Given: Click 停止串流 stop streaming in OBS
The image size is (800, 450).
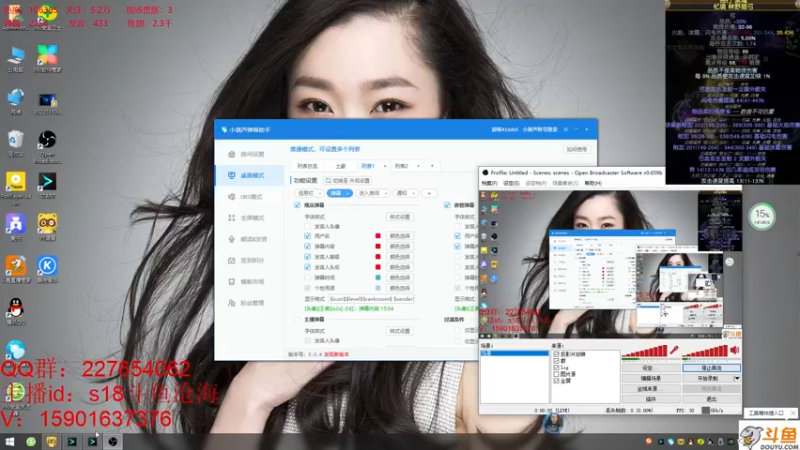Looking at the screenshot, I should [711, 368].
